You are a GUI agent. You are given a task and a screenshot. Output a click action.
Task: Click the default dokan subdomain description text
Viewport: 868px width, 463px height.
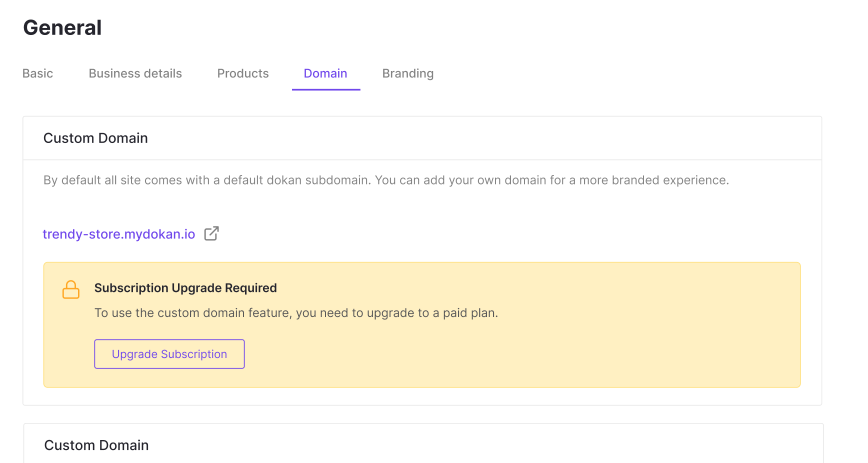coord(386,180)
